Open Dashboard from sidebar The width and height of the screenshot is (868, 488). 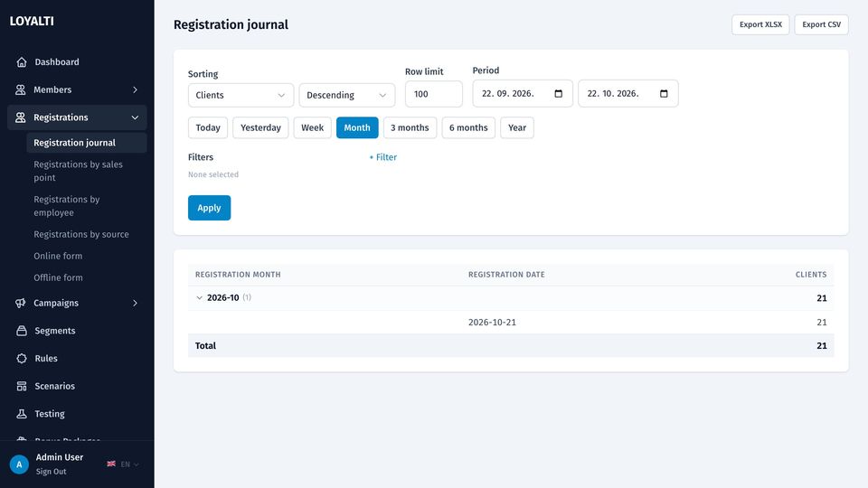77,62
